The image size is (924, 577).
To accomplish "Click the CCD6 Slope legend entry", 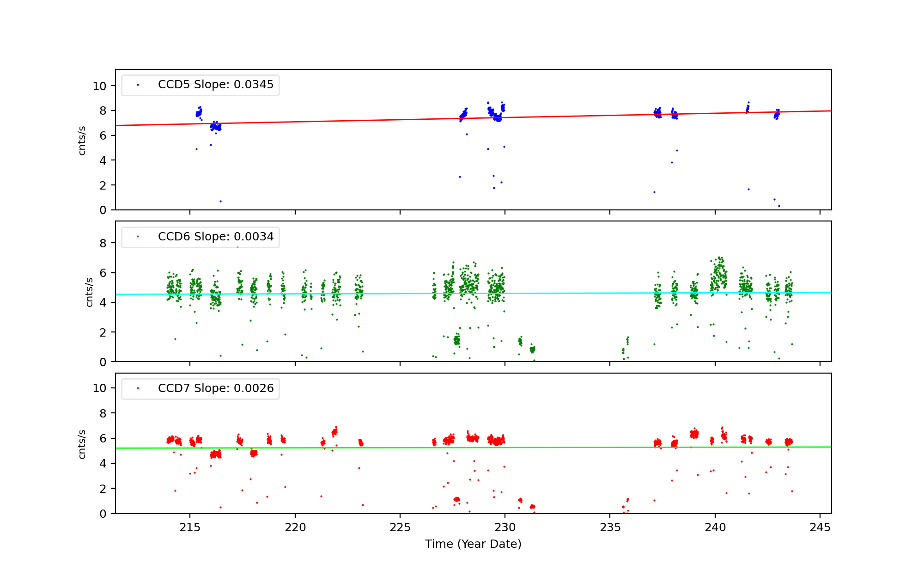I will tap(215, 237).
